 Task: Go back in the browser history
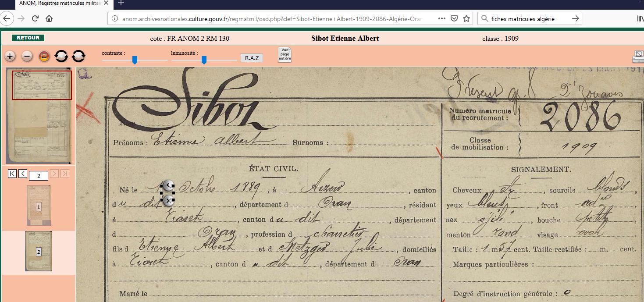pos(7,18)
